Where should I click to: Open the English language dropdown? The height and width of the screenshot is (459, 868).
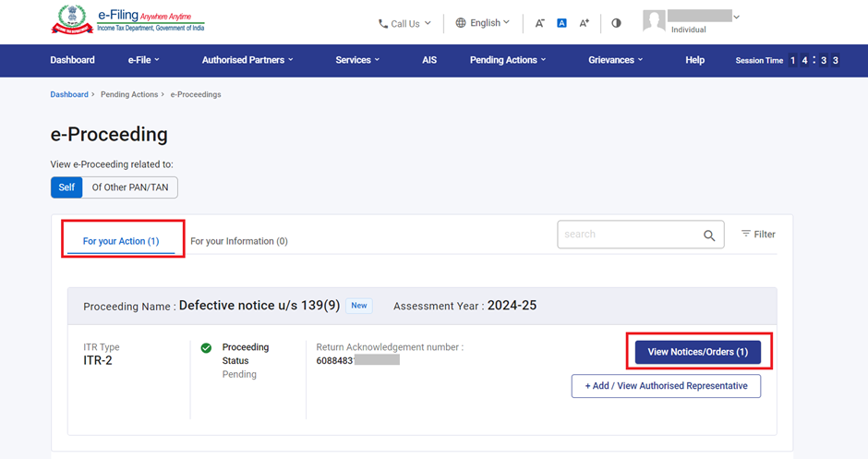(x=482, y=23)
